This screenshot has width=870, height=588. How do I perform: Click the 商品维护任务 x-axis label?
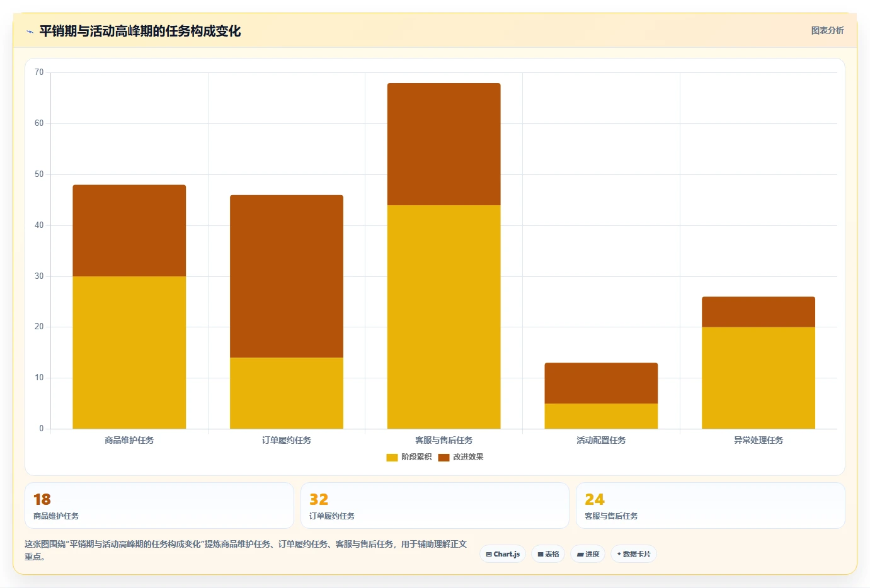click(129, 440)
